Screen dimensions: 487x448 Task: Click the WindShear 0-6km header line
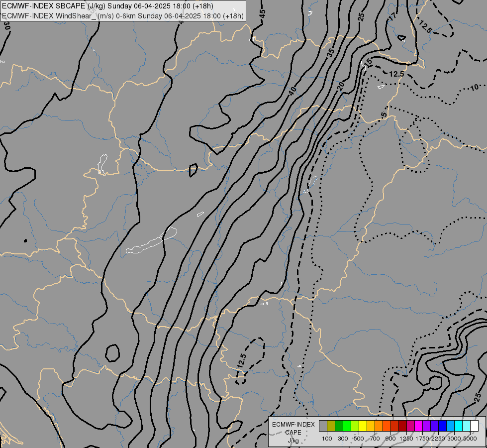click(123, 16)
